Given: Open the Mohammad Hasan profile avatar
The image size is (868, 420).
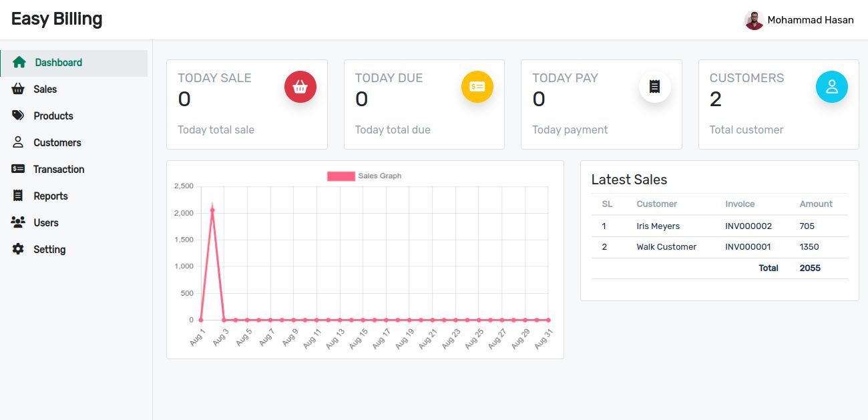Looking at the screenshot, I should 754,20.
